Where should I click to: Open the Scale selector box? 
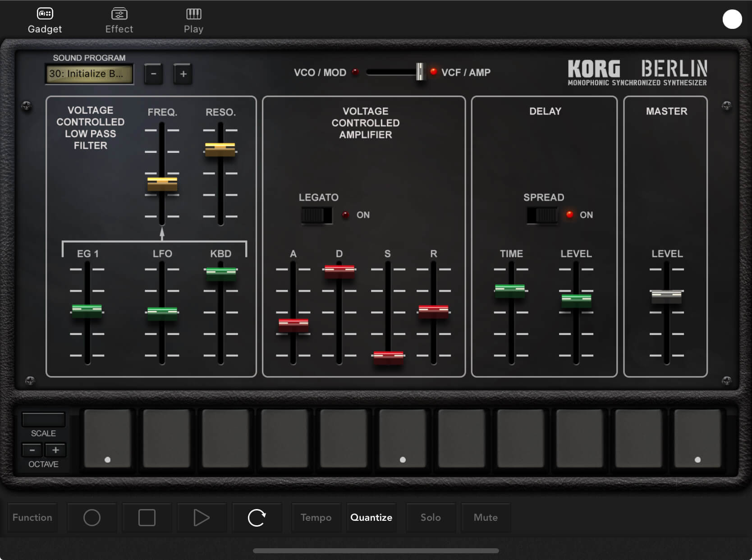click(43, 420)
